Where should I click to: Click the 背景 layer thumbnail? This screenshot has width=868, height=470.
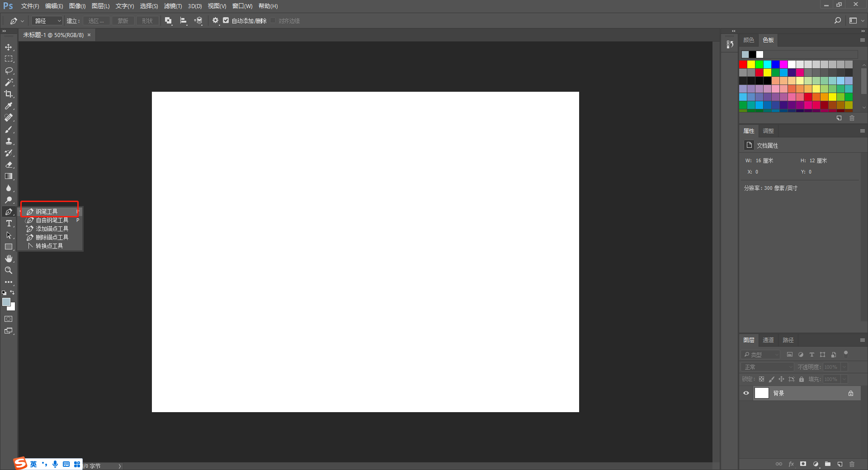click(762, 393)
